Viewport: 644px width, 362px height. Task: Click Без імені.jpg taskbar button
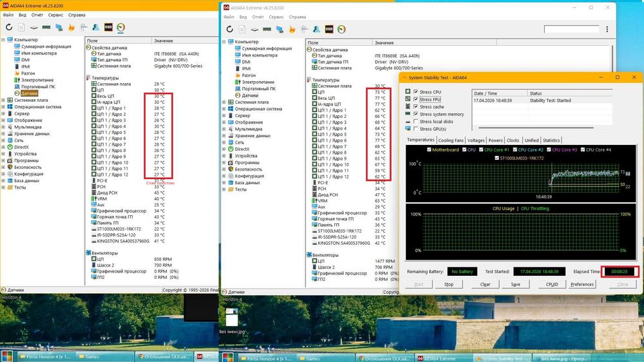562,358
